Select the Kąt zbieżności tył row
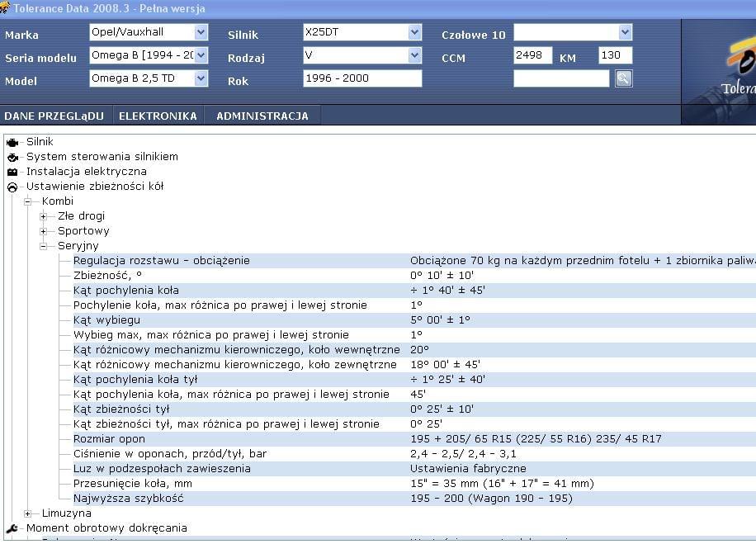The image size is (756, 544). 414,409
